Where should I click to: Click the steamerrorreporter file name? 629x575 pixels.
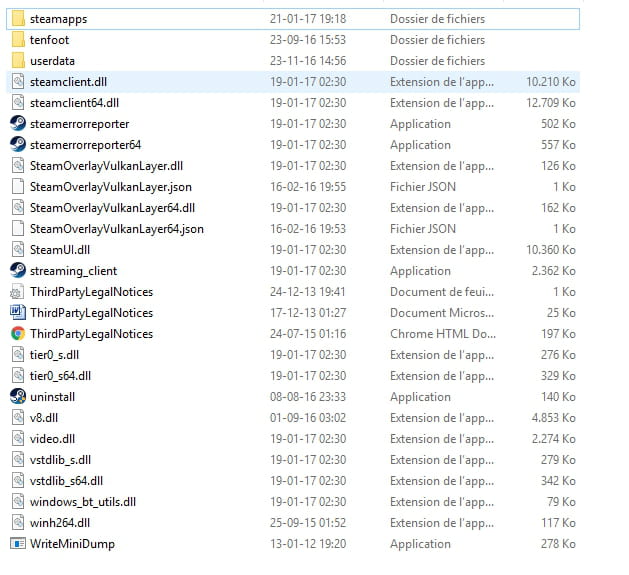pyautogui.click(x=79, y=124)
